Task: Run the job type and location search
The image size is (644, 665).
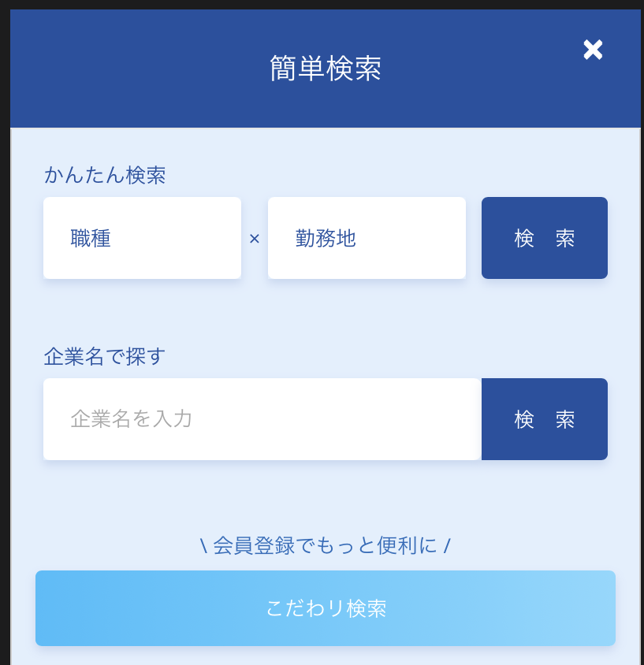Action: pyautogui.click(x=544, y=238)
